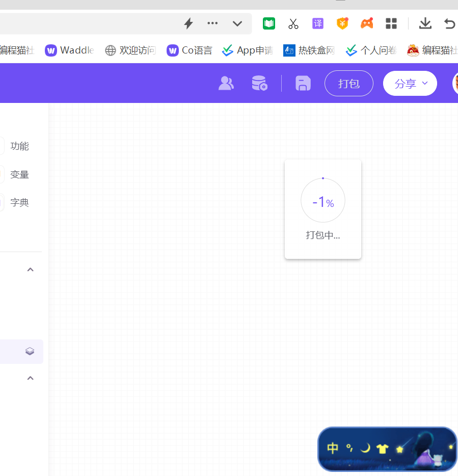The width and height of the screenshot is (458, 476).
Task: Open the green book reader extension
Action: pyautogui.click(x=269, y=23)
